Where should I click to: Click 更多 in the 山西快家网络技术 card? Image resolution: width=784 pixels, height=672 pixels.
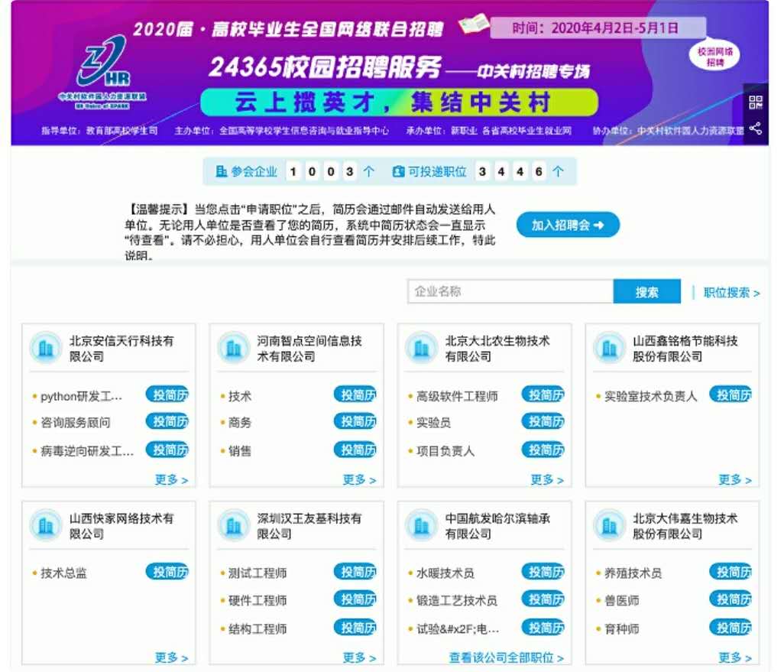pyautogui.click(x=171, y=657)
